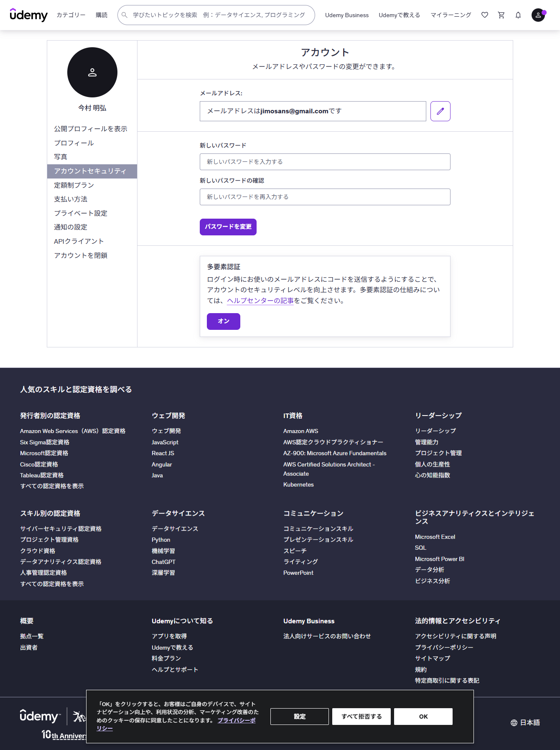
Task: Open the shopping cart icon
Action: pos(501,15)
